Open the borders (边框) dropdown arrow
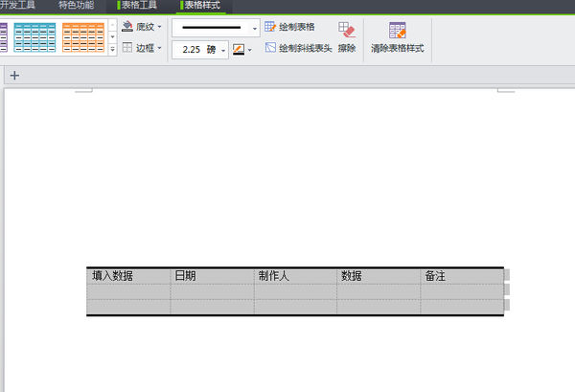Image resolution: width=575 pixels, height=392 pixels. click(x=160, y=48)
